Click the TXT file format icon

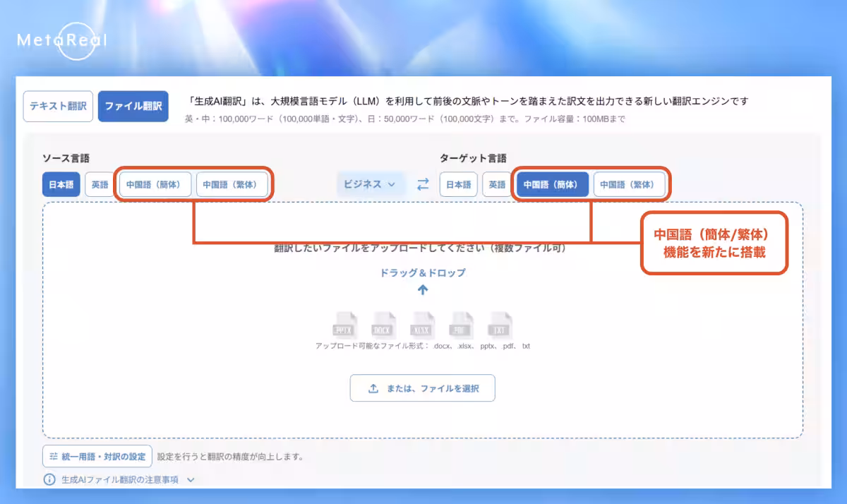click(x=500, y=326)
